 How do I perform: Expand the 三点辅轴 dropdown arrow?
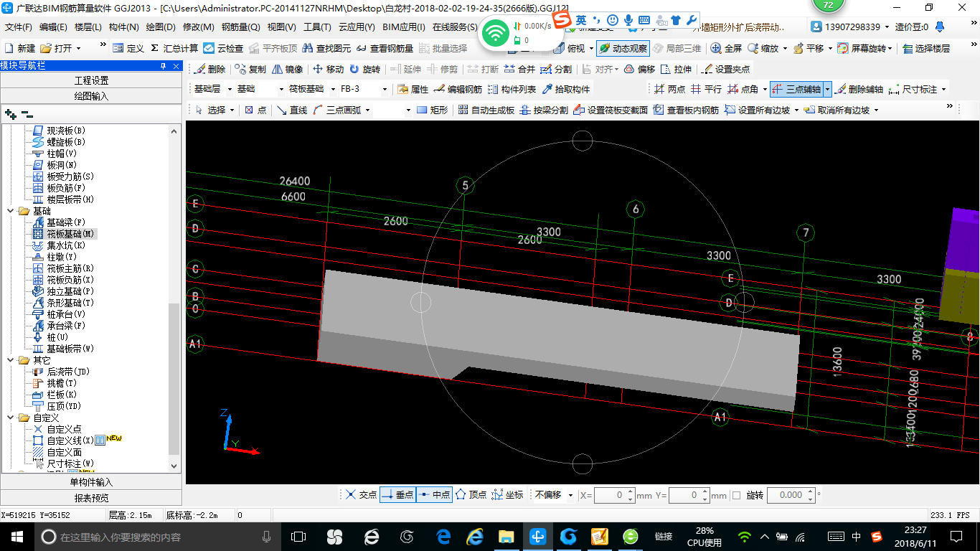[x=828, y=89]
